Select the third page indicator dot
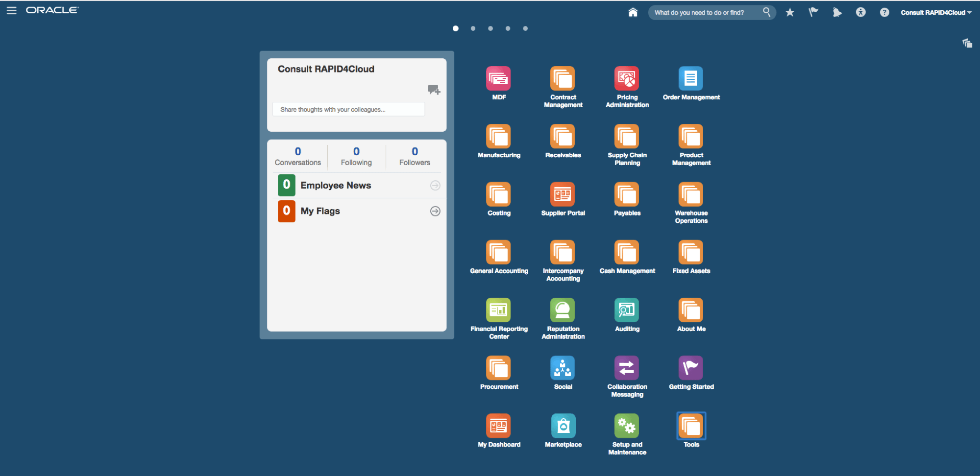This screenshot has height=476, width=980. coord(490,28)
